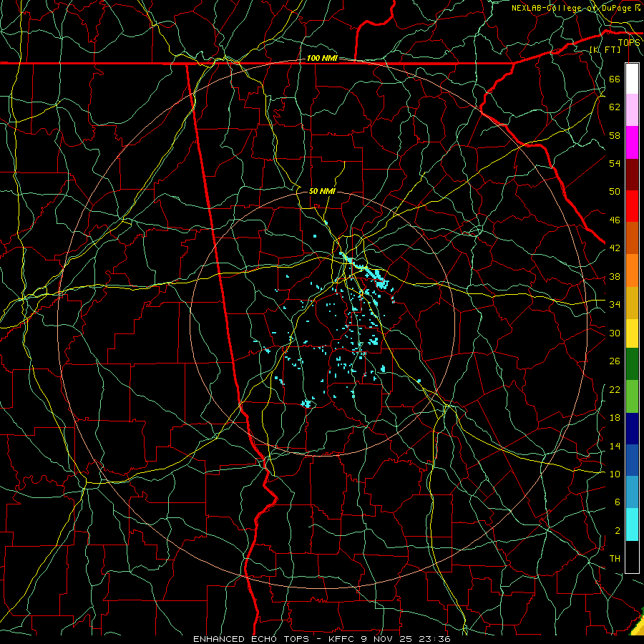Click legend value '26'

coord(615,361)
